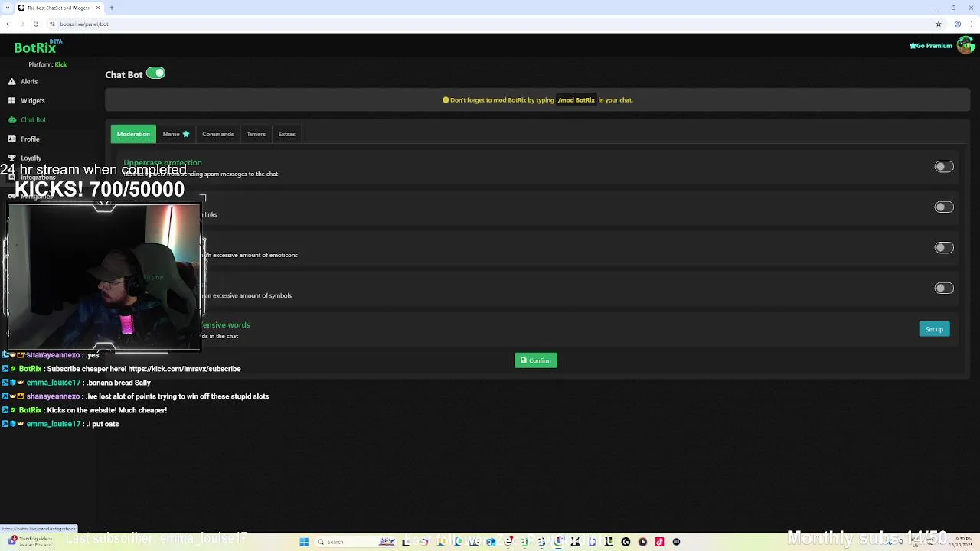Open the browser three-dot menu
980x551 pixels.
tap(972, 24)
